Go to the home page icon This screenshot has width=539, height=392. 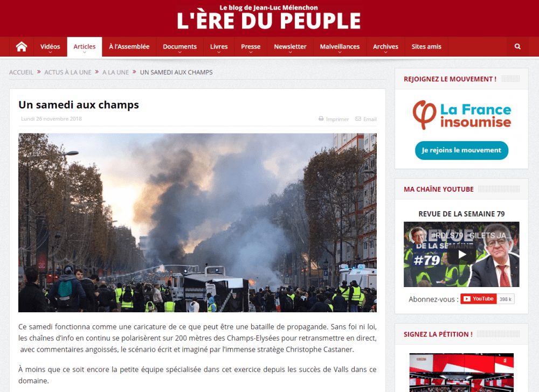click(22, 47)
